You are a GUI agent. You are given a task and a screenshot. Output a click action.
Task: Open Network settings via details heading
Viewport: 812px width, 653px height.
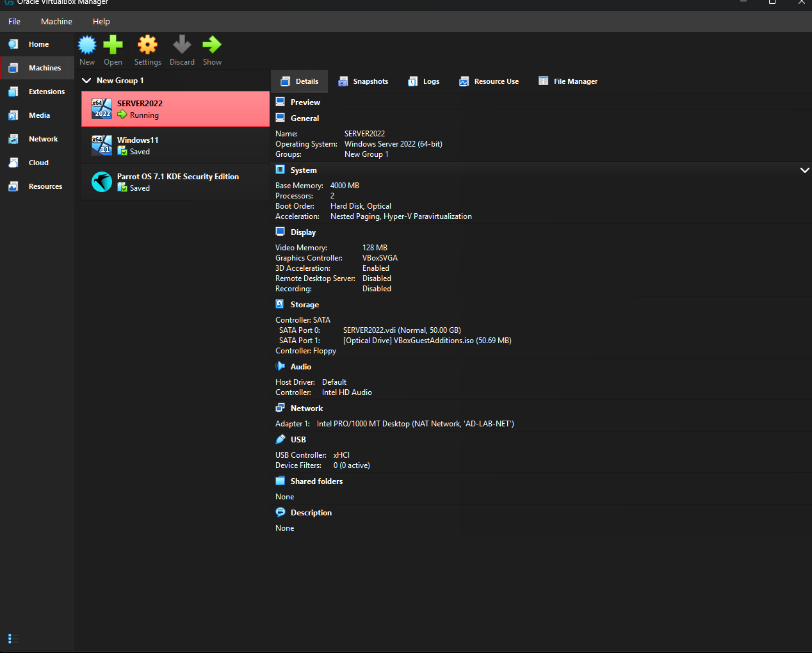coord(307,408)
